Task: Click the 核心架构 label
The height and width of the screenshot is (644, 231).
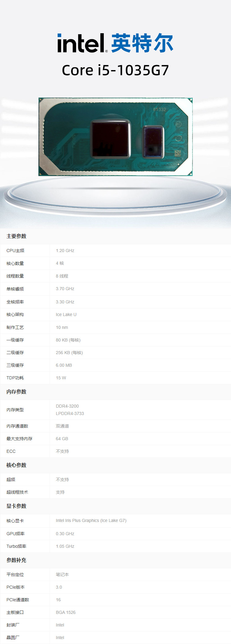Action: (x=15, y=314)
